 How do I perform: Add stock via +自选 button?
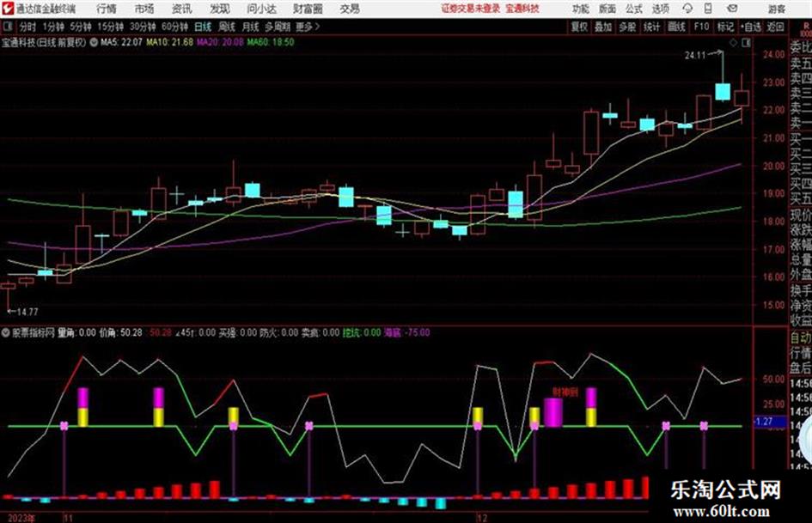coord(750,27)
